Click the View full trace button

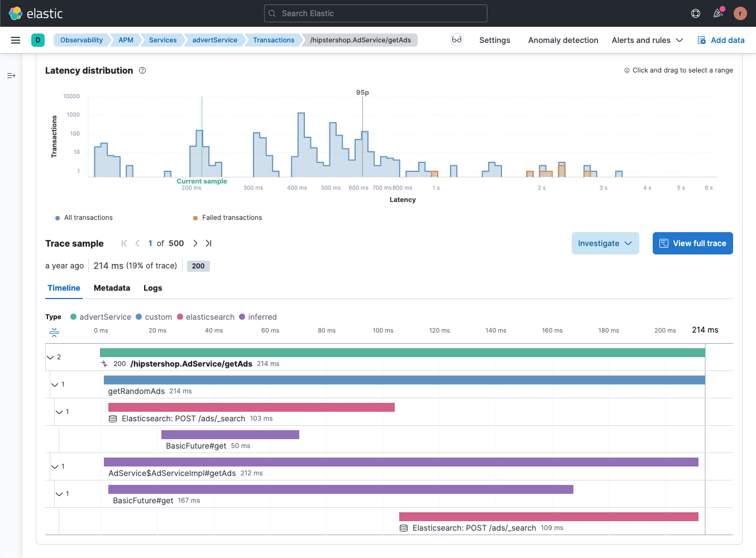[x=693, y=243]
